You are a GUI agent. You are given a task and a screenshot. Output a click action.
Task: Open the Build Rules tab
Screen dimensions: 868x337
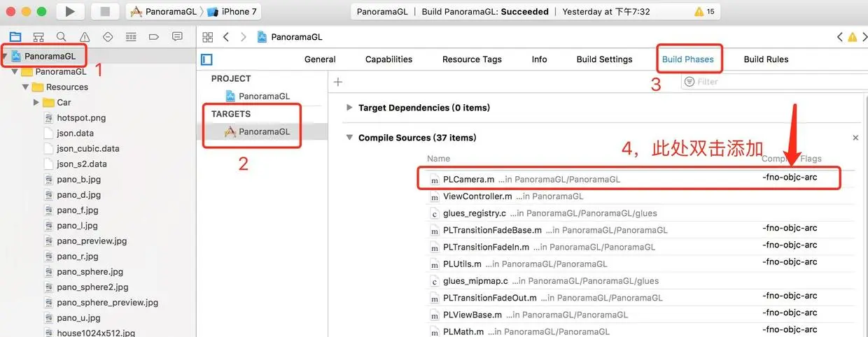click(x=766, y=59)
